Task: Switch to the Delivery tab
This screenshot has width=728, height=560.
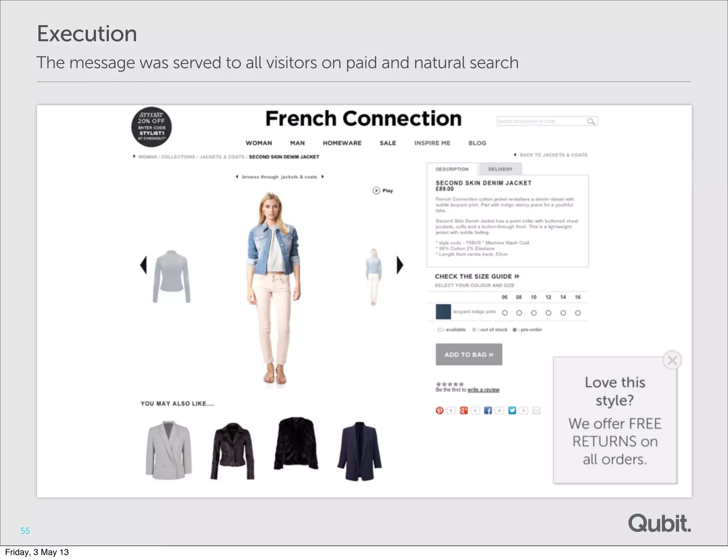Action: (x=500, y=169)
